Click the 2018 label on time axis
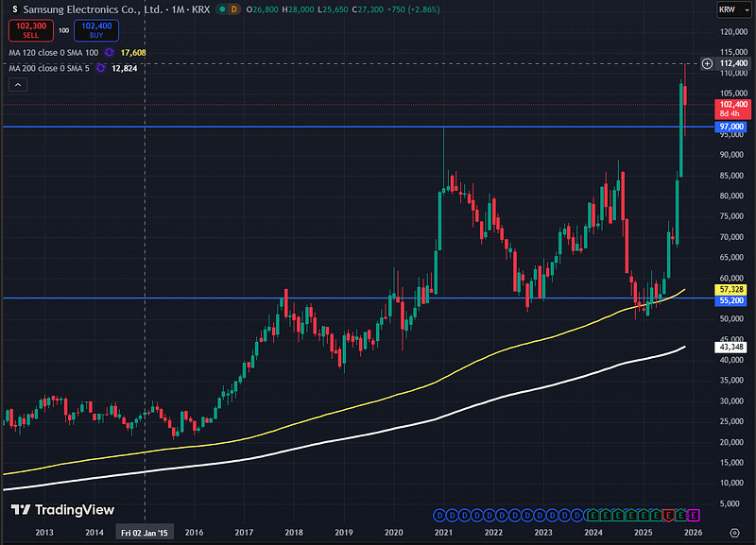Image resolution: width=756 pixels, height=545 pixels. click(x=294, y=533)
